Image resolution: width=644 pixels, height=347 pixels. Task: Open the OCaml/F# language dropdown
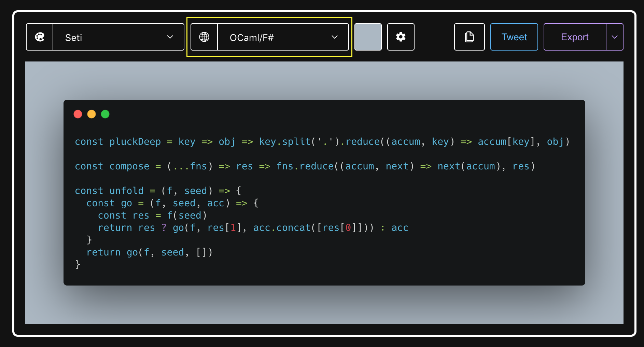pos(283,37)
